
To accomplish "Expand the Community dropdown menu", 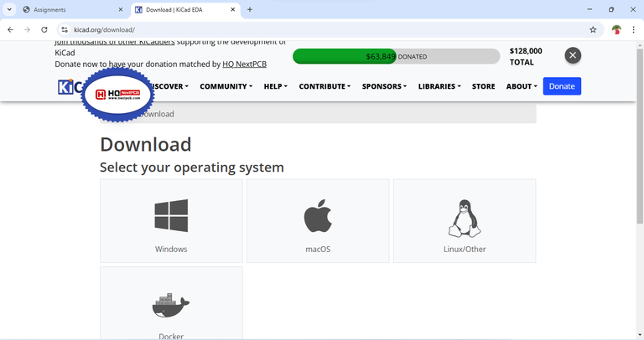I will pos(226,86).
